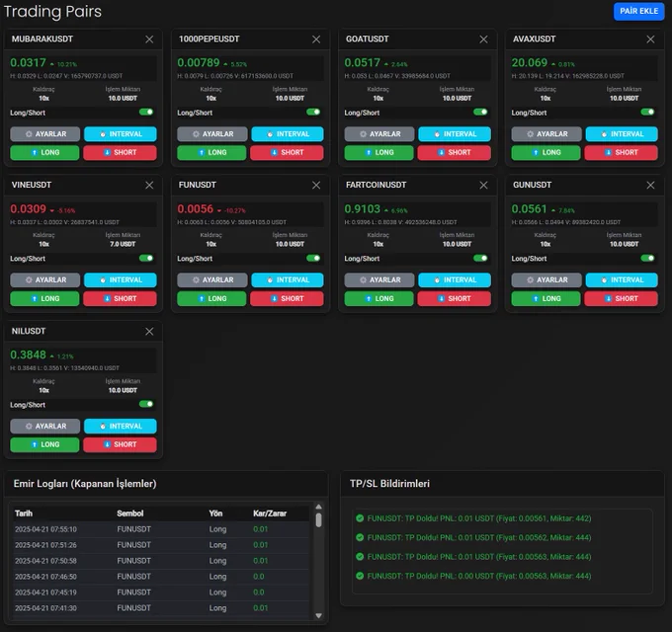672x632 pixels.
Task: Close the GUNUSDT card
Action: coord(650,185)
